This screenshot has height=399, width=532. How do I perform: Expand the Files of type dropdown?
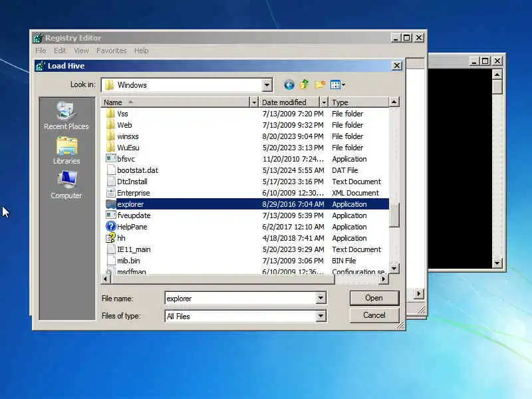pos(321,317)
